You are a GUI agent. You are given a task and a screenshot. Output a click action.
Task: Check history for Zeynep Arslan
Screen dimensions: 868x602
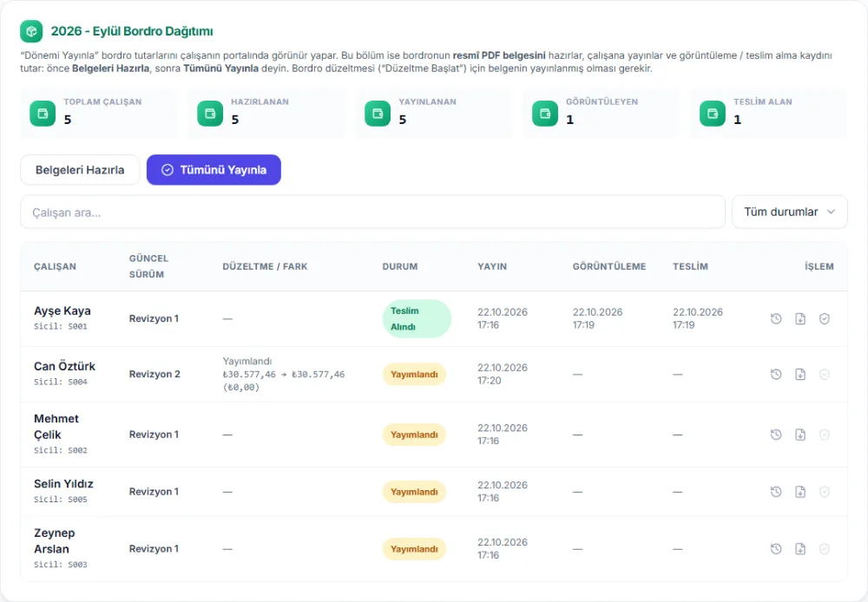coord(776,549)
